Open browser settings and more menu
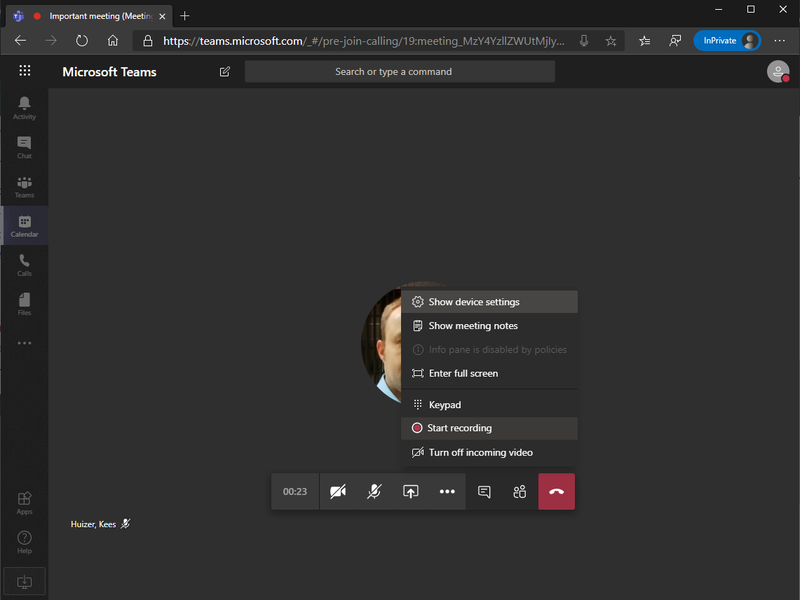Viewport: 800px width, 600px height. pos(779,41)
